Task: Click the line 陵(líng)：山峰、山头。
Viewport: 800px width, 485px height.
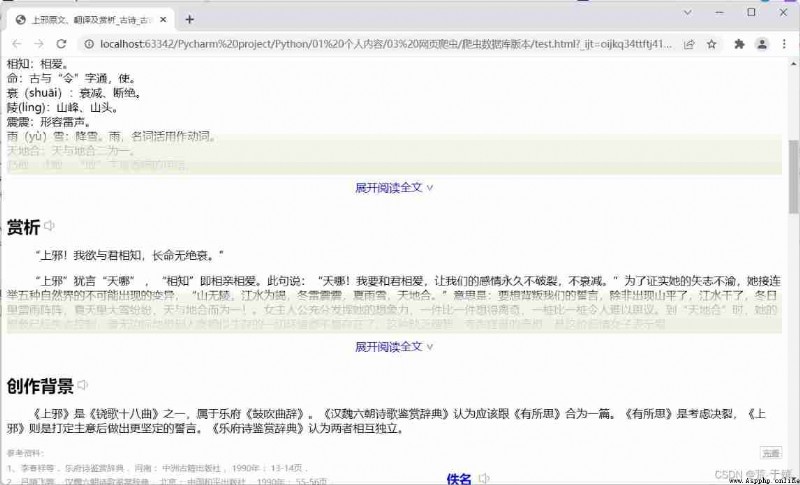Action: click(x=62, y=108)
